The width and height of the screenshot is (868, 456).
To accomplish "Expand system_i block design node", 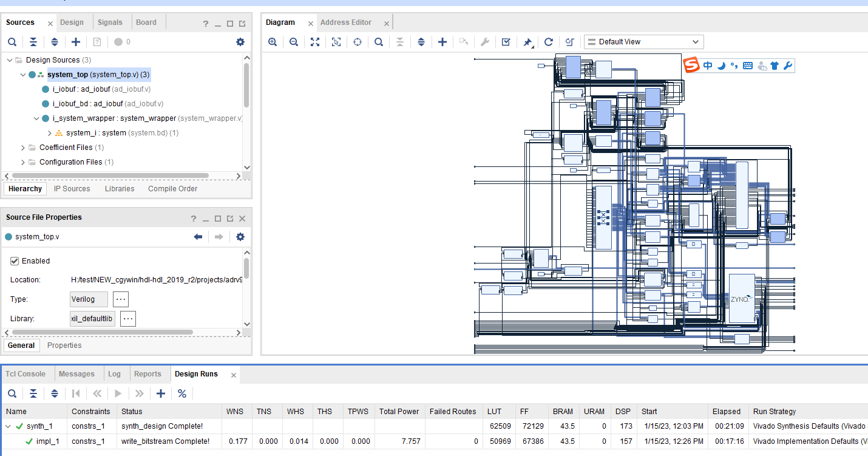I will coord(50,133).
